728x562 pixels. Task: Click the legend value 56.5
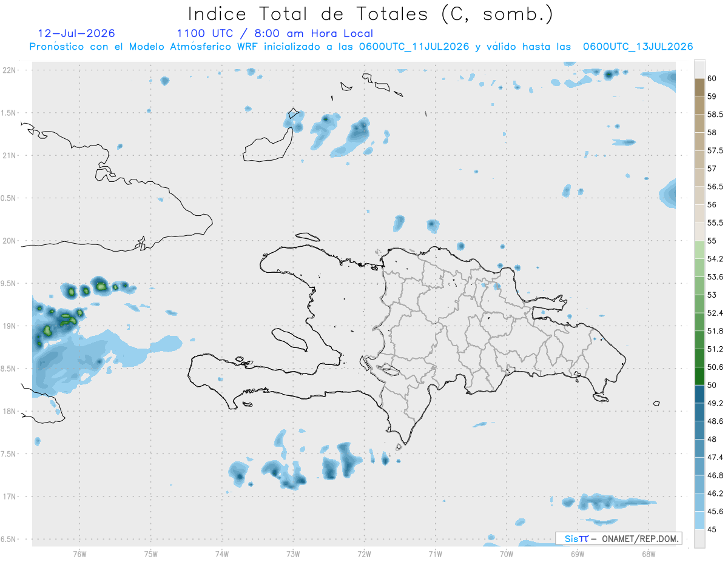pyautogui.click(x=715, y=187)
